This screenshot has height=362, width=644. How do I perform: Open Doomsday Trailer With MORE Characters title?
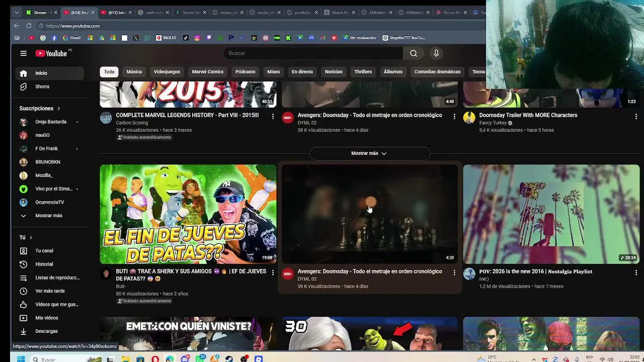pyautogui.click(x=528, y=115)
